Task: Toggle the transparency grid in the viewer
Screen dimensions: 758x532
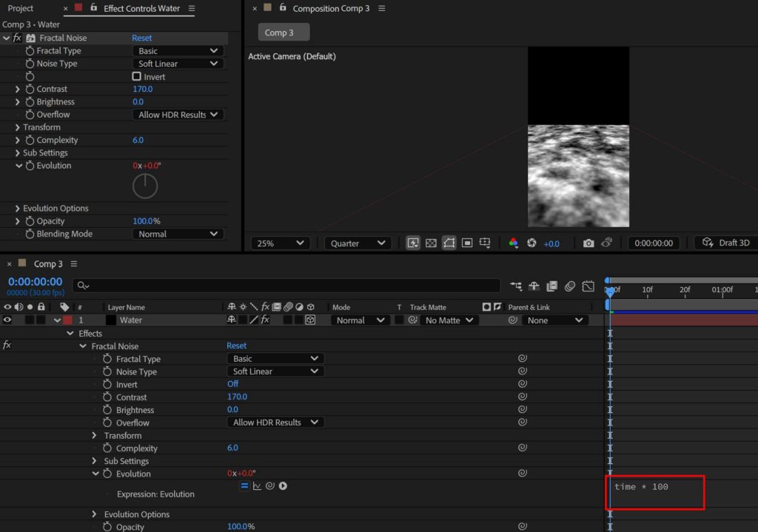Action: (x=431, y=243)
